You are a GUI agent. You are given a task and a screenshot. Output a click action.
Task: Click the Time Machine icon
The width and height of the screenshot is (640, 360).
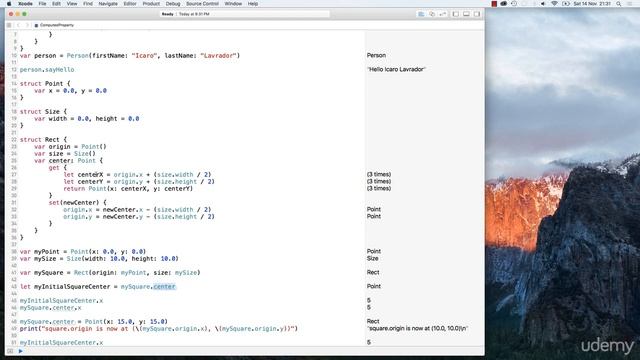click(x=514, y=4)
